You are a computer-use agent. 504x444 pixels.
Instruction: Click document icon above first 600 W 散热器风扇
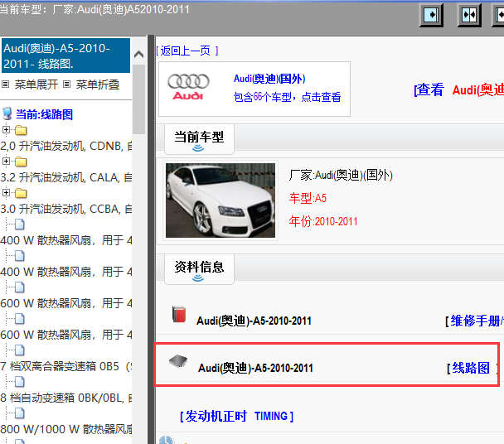tap(20, 287)
